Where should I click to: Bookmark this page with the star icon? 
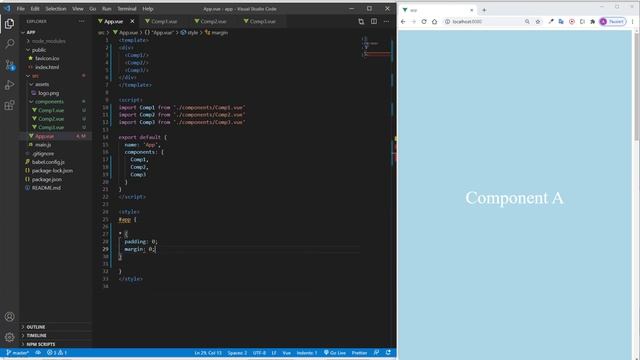click(x=538, y=22)
